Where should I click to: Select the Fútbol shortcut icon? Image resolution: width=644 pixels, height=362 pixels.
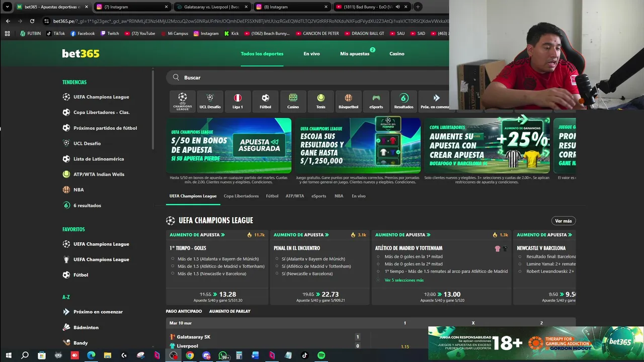[x=265, y=101]
